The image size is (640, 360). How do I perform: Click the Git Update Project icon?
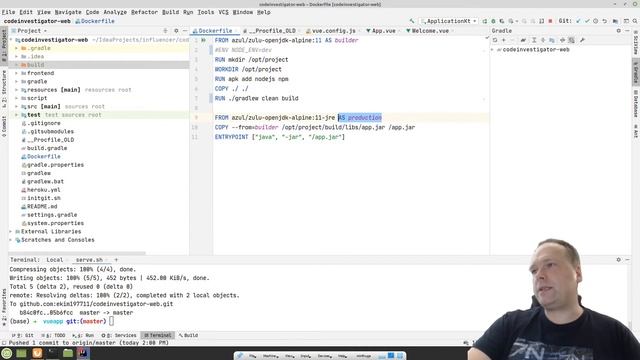tap(578, 21)
